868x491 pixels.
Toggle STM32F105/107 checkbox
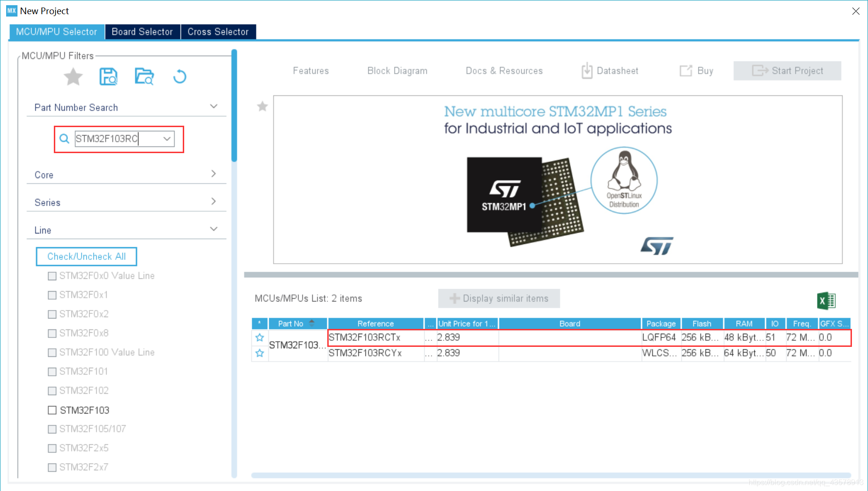pyautogui.click(x=52, y=429)
